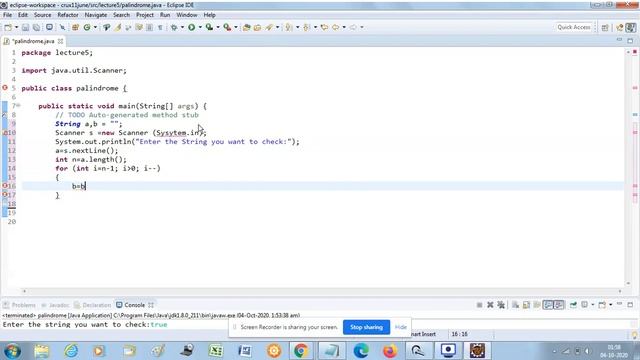The width and height of the screenshot is (640, 360).
Task: Click the New file toolbar icon
Action: coord(8,27)
